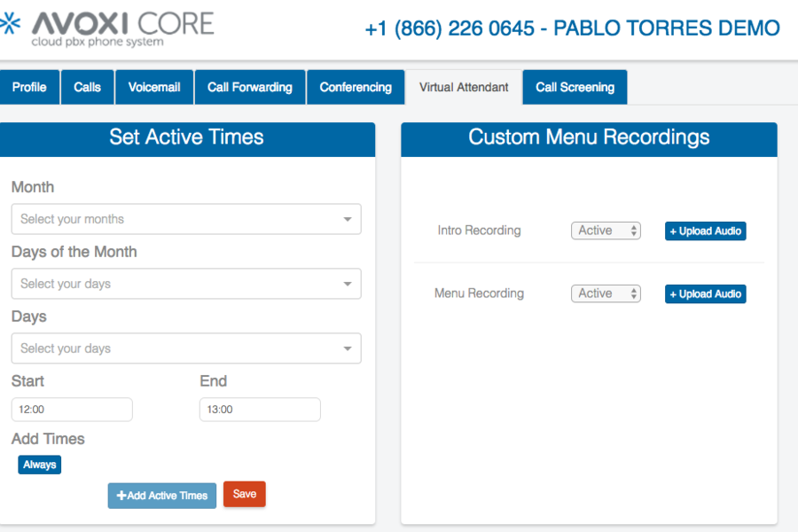
Task: Save the active times settings
Action: point(245,495)
